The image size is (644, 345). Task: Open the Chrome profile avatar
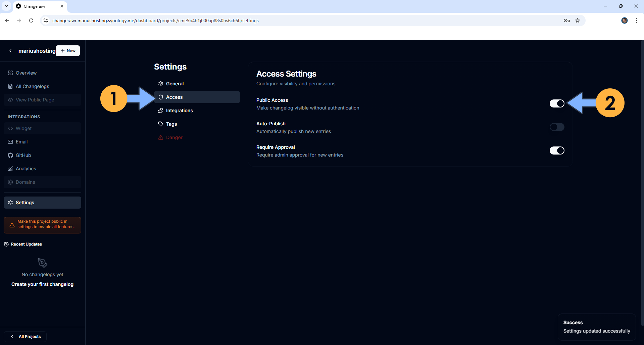pos(625,20)
